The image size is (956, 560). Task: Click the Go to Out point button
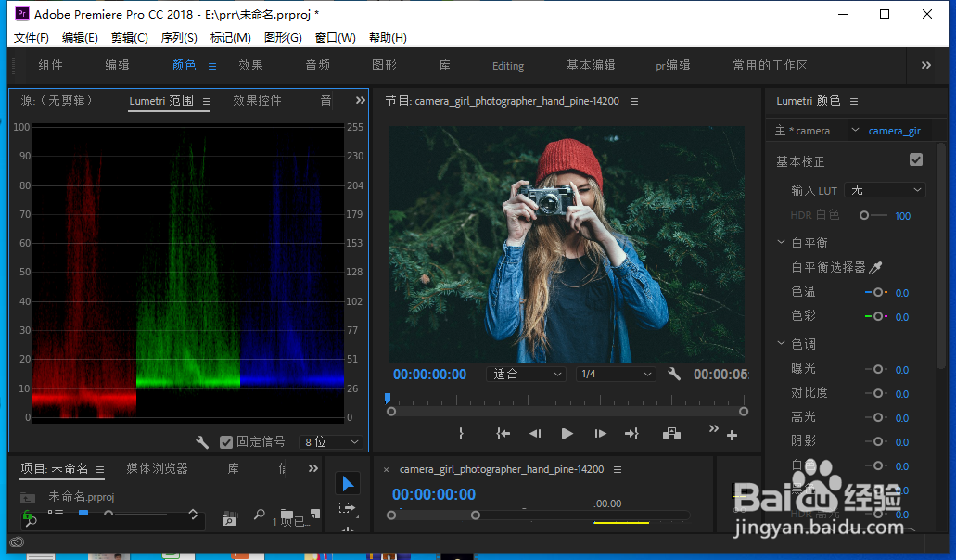631,433
